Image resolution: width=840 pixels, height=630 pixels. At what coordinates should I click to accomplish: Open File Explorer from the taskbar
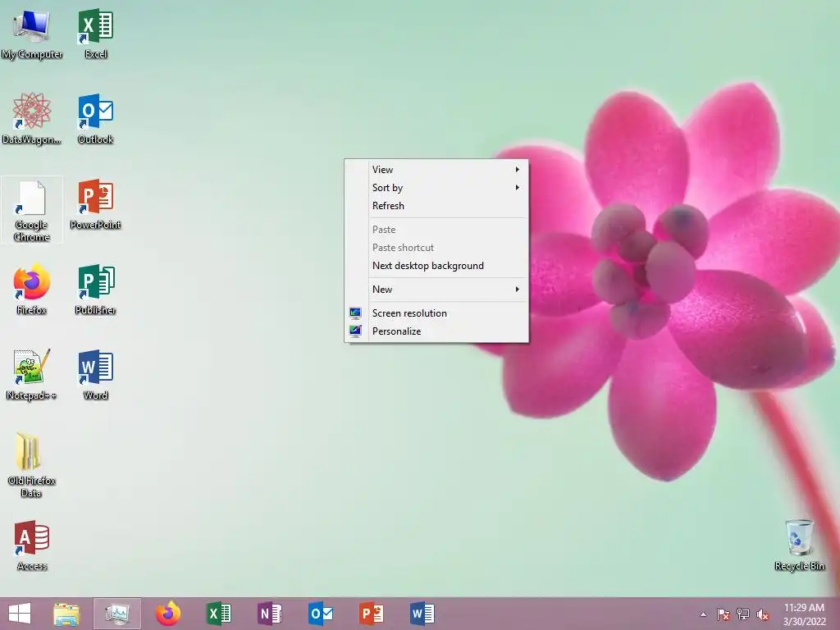[x=66, y=614]
